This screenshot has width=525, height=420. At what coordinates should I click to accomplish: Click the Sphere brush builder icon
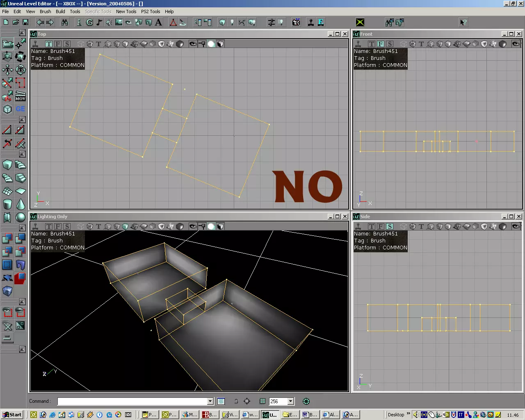[21, 217]
